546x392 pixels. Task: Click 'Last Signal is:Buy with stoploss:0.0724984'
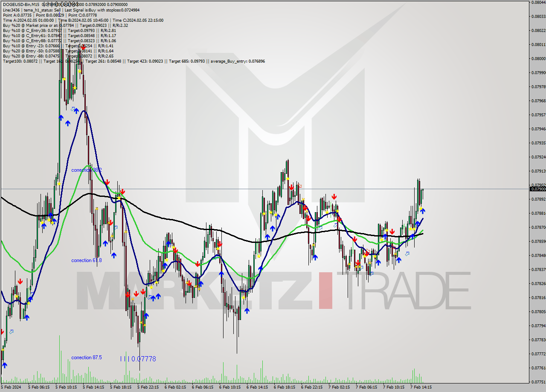102,10
